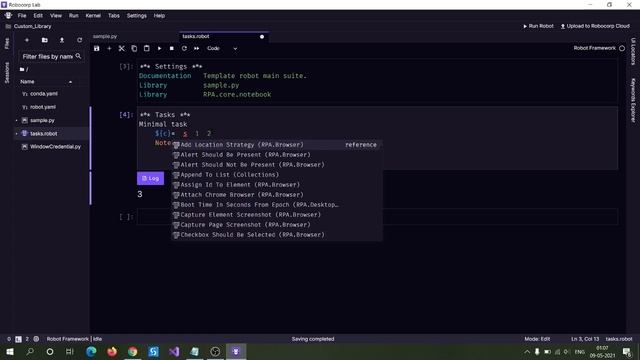Image resolution: width=640 pixels, height=360 pixels.
Task: Open the UI Locators right sidebar tab
Action: tap(633, 51)
